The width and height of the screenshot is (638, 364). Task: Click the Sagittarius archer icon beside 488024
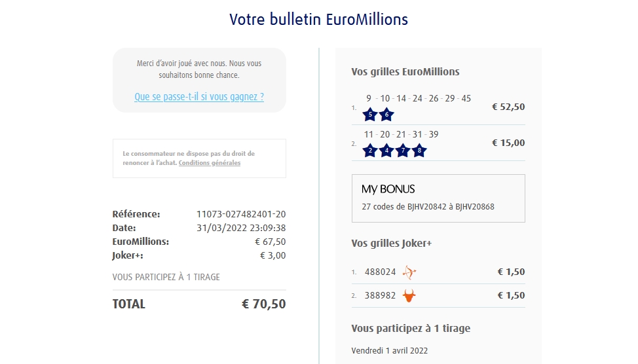point(409,272)
